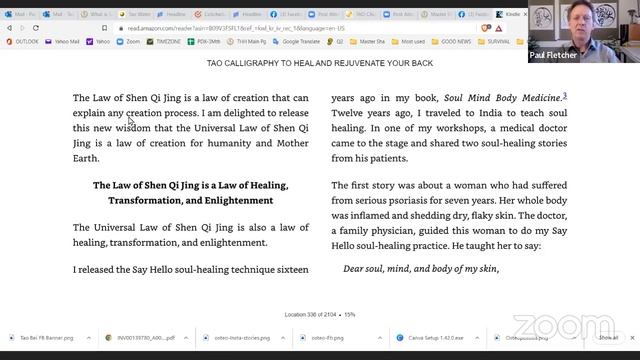Click Show all downloads

pos(609,338)
